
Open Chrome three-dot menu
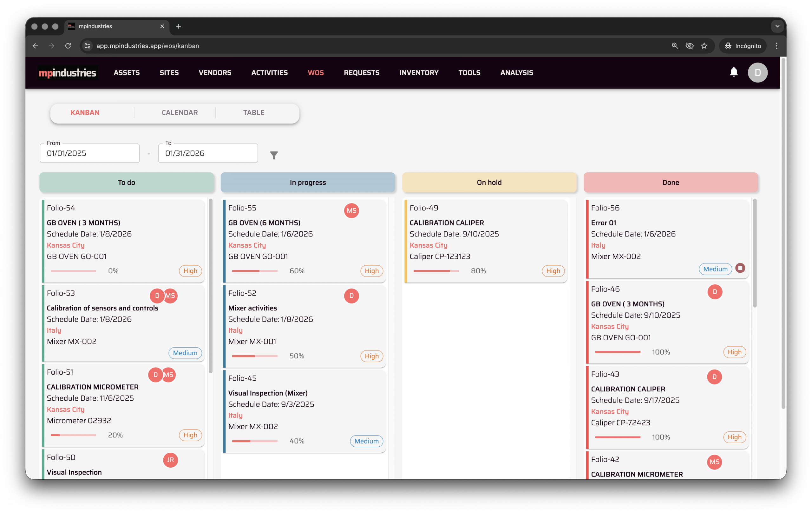click(x=776, y=46)
